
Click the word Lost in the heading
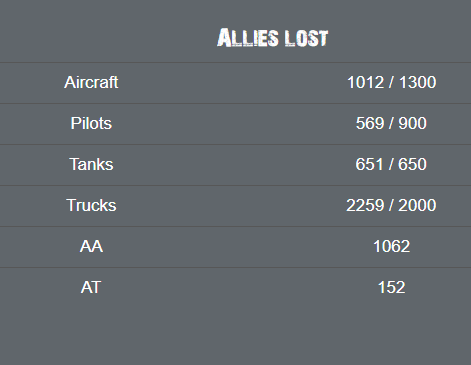[307, 38]
